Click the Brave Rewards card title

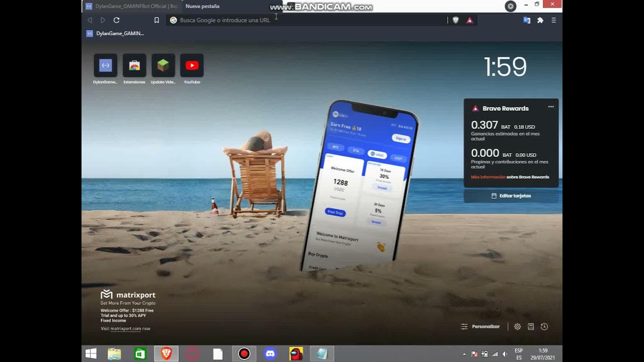coord(505,108)
